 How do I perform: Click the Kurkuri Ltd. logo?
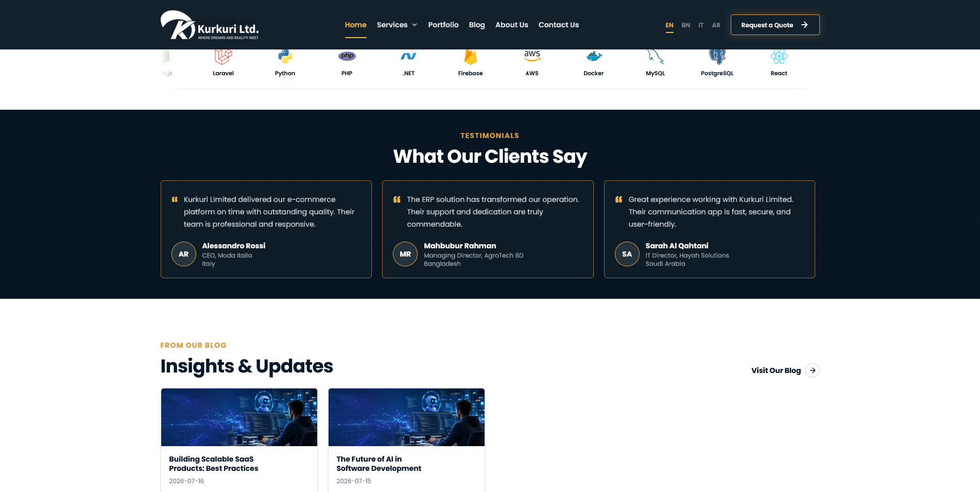click(x=210, y=25)
